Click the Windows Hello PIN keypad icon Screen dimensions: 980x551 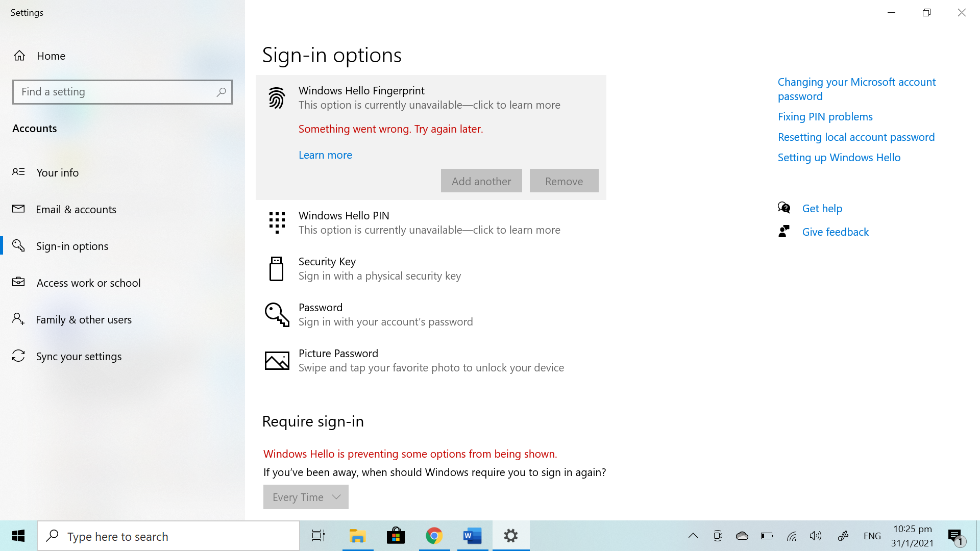tap(277, 222)
